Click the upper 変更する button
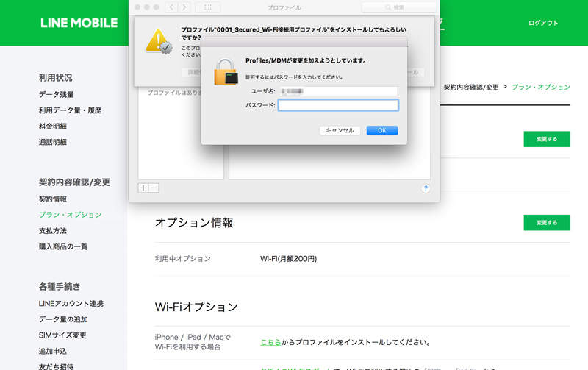The image size is (588, 370). click(x=547, y=139)
